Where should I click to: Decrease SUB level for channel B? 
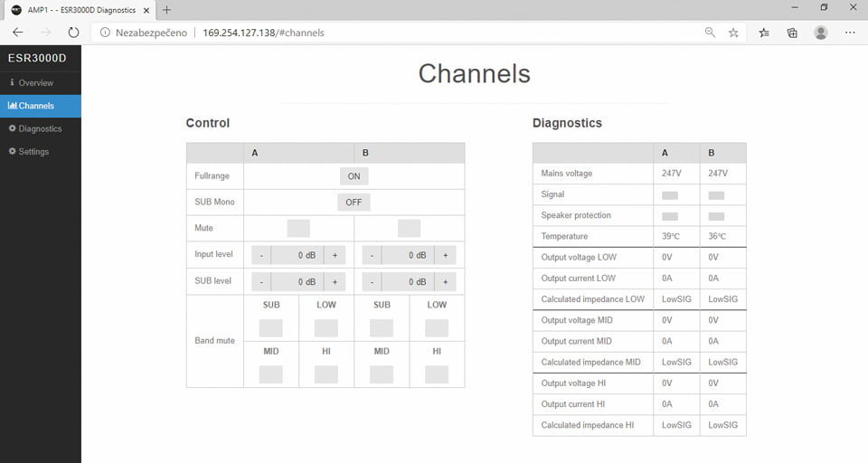click(x=372, y=282)
